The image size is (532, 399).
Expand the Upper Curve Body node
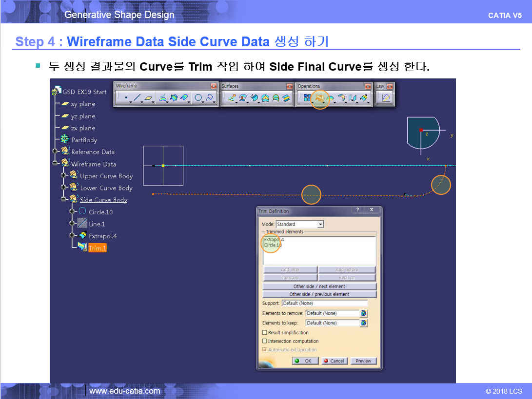(63, 175)
